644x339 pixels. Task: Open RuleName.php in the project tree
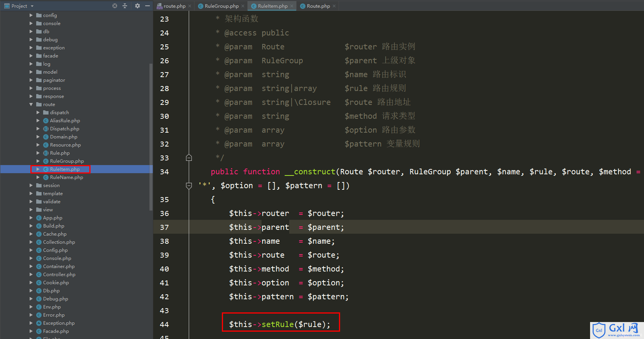pos(66,177)
